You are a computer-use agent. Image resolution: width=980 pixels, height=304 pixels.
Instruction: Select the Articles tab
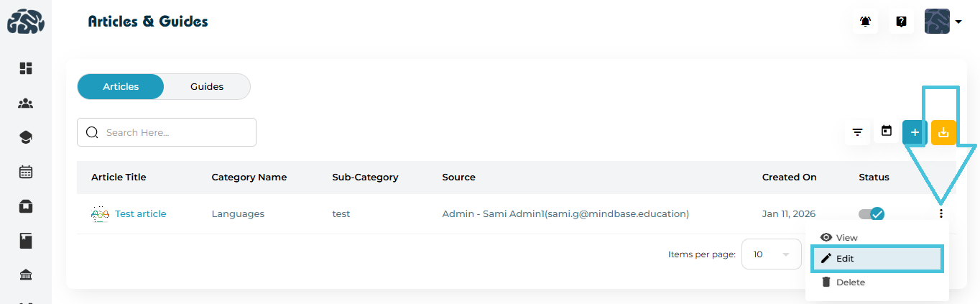click(121, 86)
